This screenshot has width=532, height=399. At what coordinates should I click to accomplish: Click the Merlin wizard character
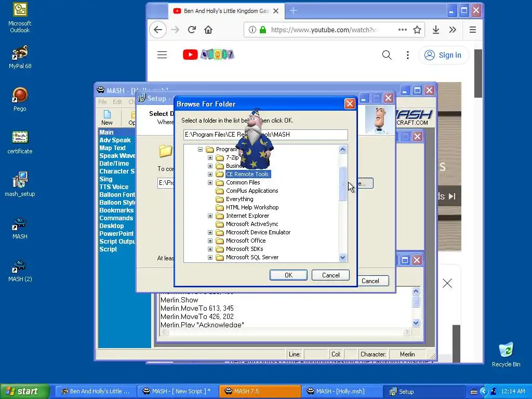tap(255, 139)
